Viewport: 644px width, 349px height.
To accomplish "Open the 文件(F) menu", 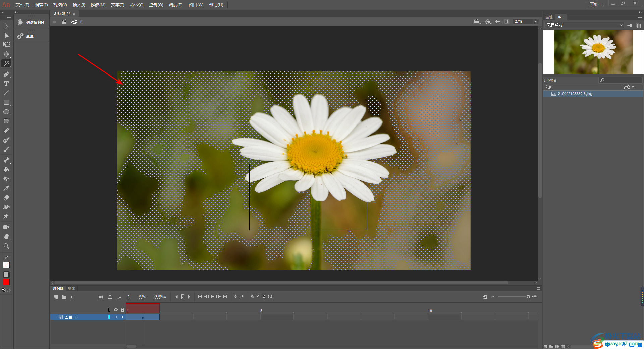I will pyautogui.click(x=22, y=5).
